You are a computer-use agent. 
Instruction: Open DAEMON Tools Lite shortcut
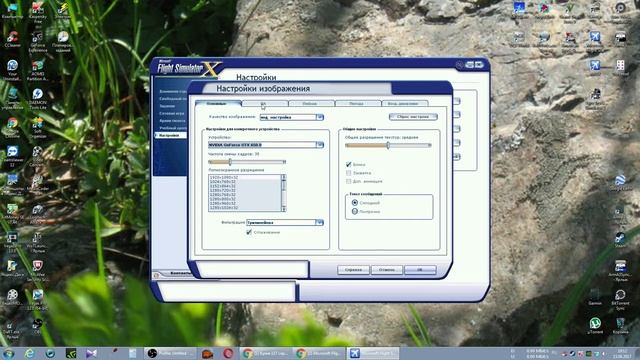(38, 99)
